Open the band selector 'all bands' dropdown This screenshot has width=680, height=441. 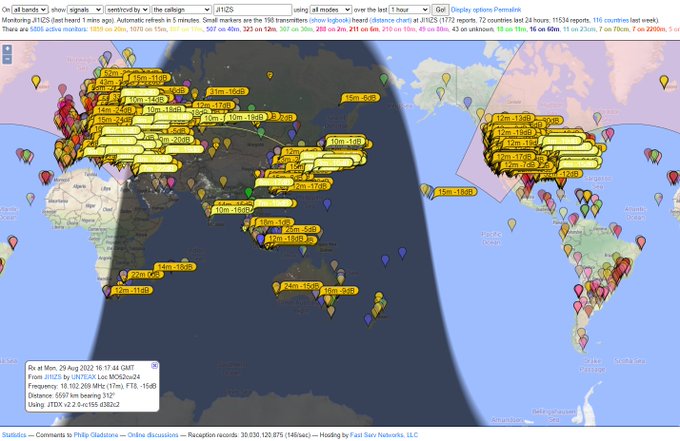pyautogui.click(x=29, y=10)
